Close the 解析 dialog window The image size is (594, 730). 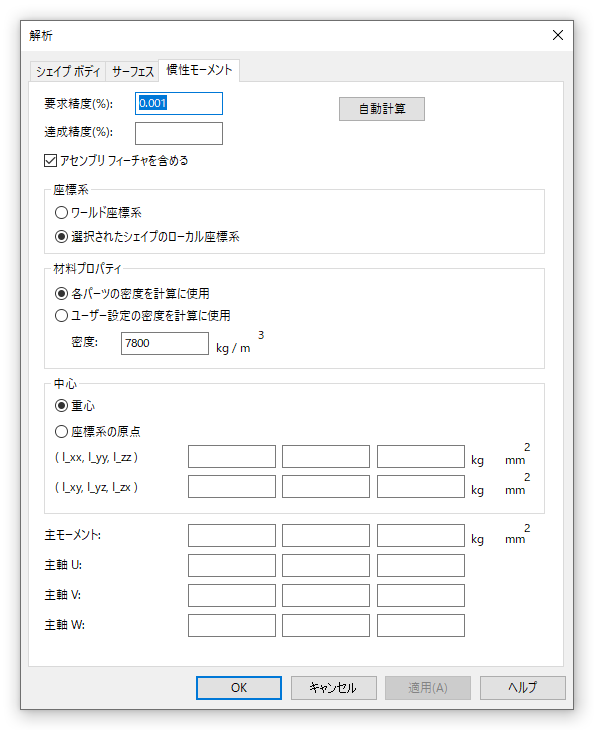558,35
